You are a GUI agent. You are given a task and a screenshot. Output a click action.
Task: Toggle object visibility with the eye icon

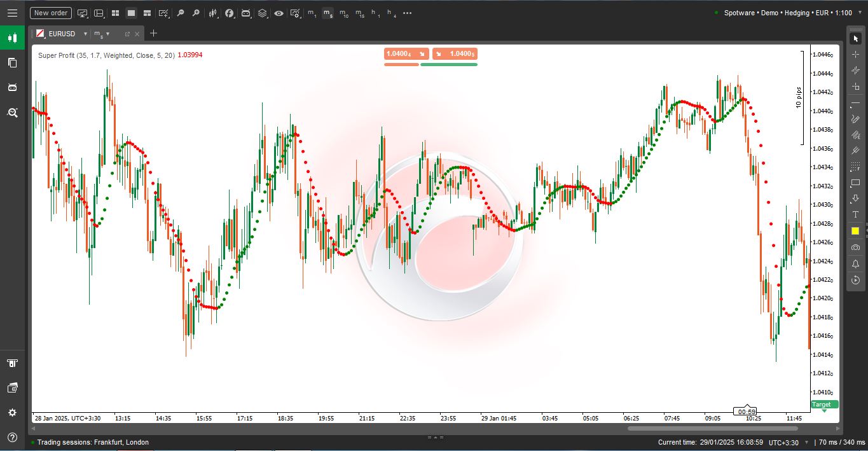click(x=279, y=13)
